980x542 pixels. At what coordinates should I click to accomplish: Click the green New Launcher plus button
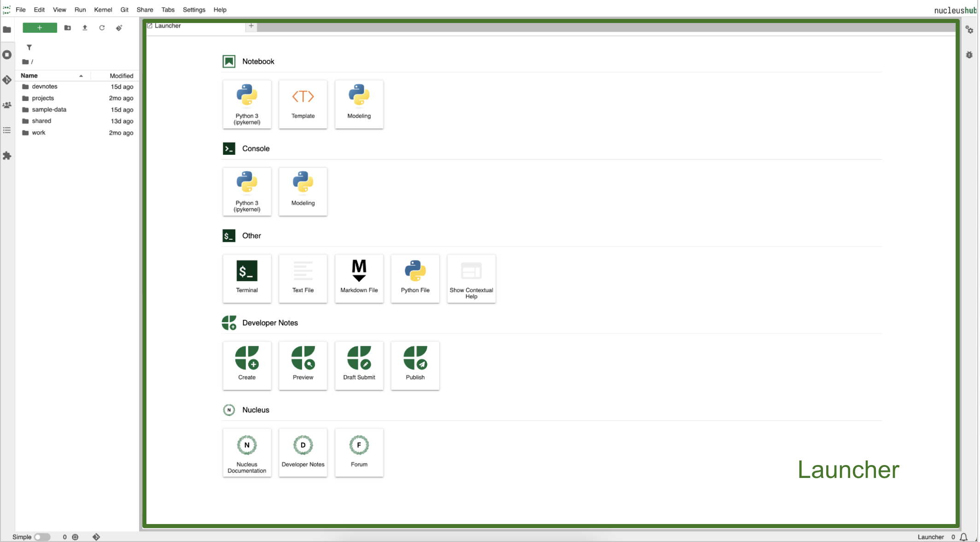pyautogui.click(x=40, y=28)
